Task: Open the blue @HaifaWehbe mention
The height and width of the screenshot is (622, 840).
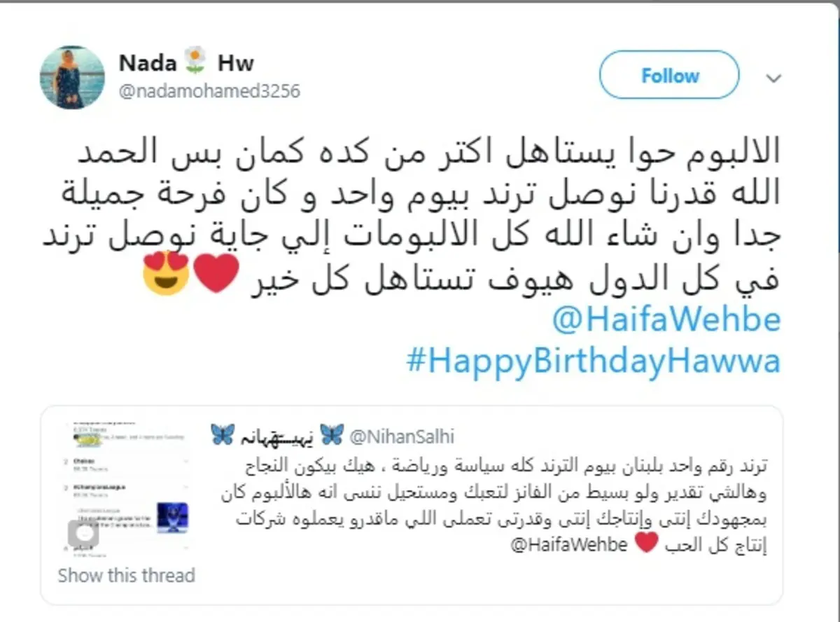Action: 666,320
